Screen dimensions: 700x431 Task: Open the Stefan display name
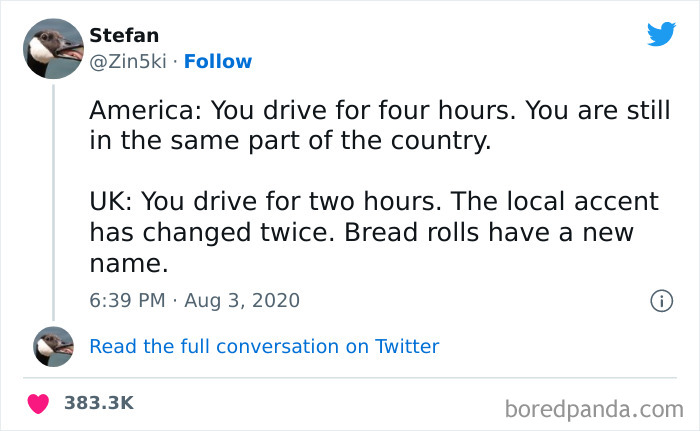pos(124,35)
